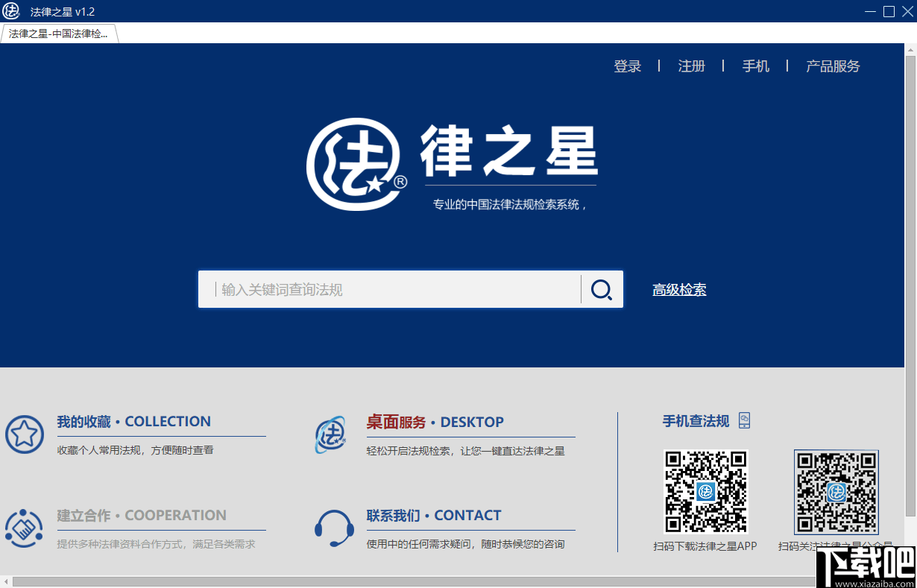This screenshot has width=917, height=588.
Task: Click the WeChat follow QR code
Action: pos(836,492)
